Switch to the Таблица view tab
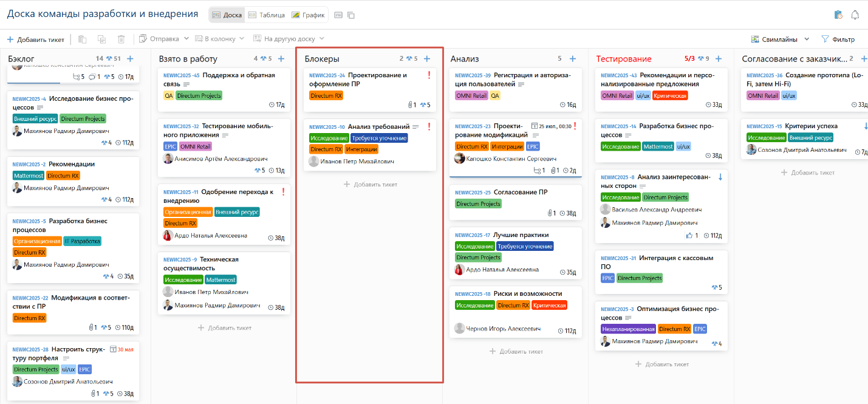The height and width of the screenshot is (404, 868). click(266, 15)
